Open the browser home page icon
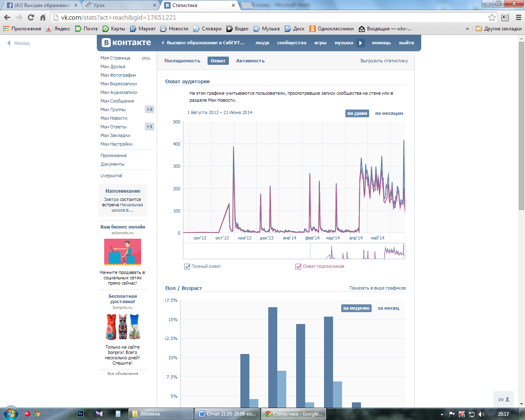 (43, 17)
